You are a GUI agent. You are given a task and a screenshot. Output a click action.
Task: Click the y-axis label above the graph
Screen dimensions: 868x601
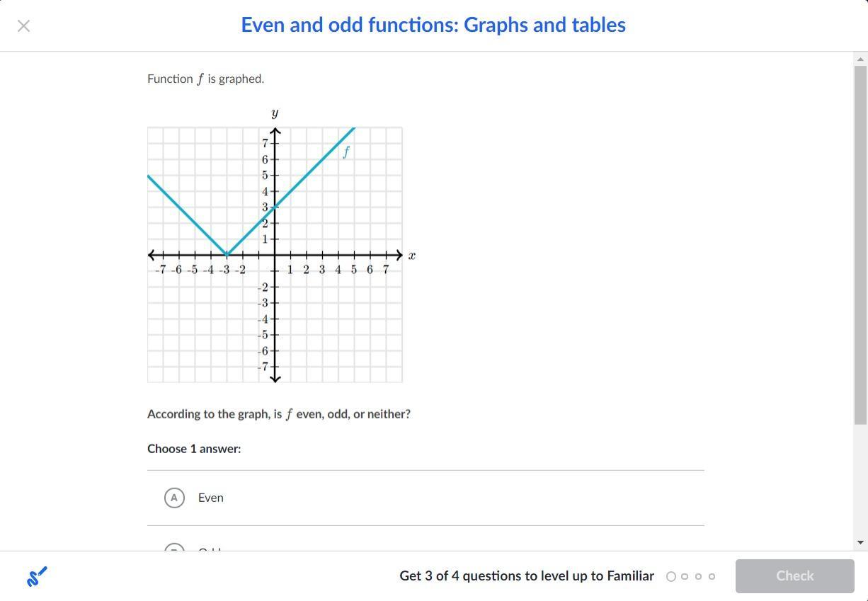coord(275,113)
